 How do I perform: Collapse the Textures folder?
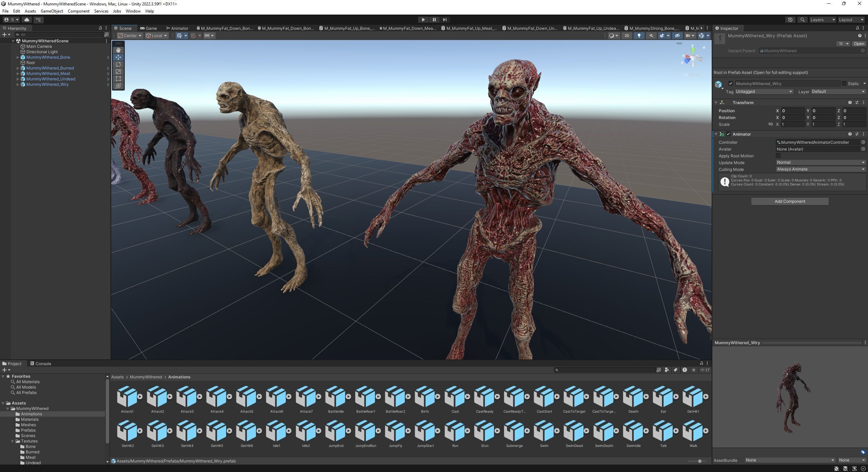coord(13,441)
